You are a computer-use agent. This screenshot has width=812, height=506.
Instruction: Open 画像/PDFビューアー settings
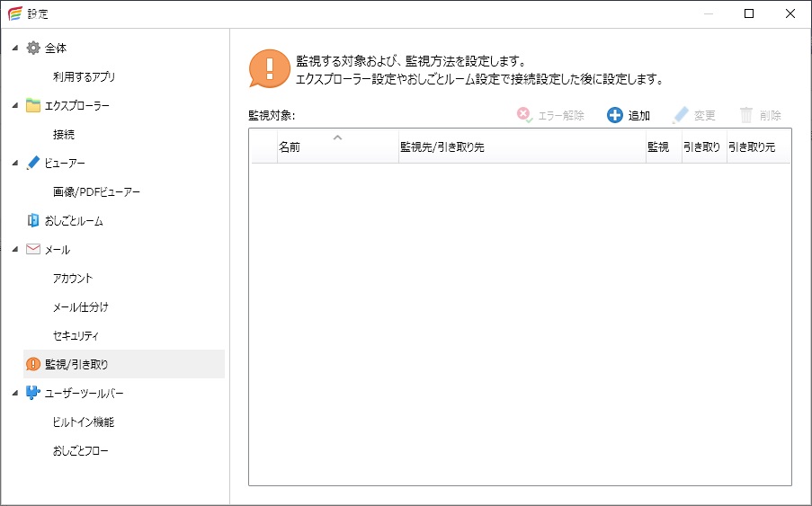[96, 192]
